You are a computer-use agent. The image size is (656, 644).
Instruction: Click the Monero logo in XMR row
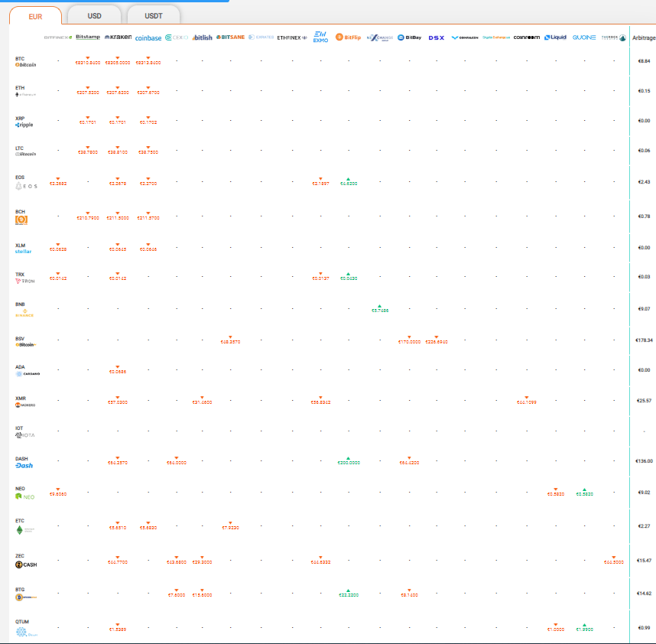click(25, 405)
